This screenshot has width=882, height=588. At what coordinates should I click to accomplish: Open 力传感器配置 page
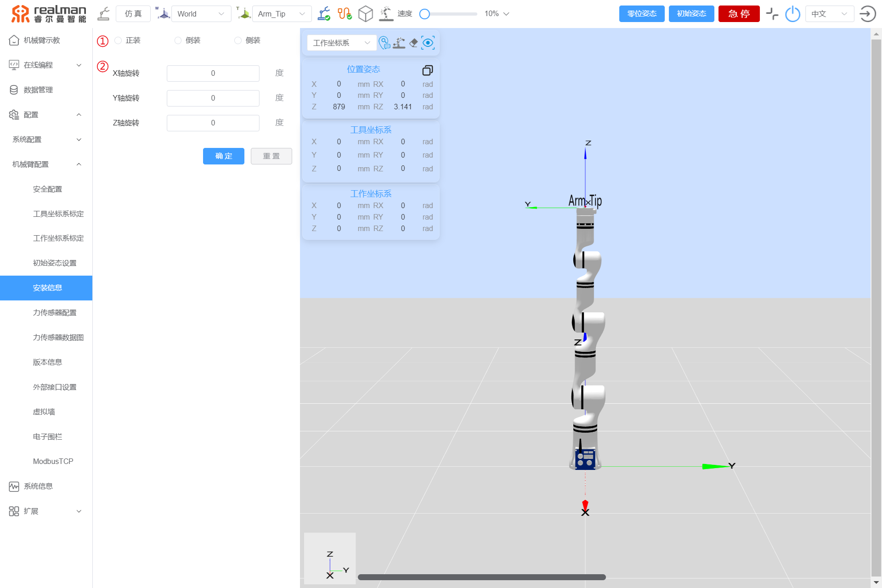tap(46, 313)
